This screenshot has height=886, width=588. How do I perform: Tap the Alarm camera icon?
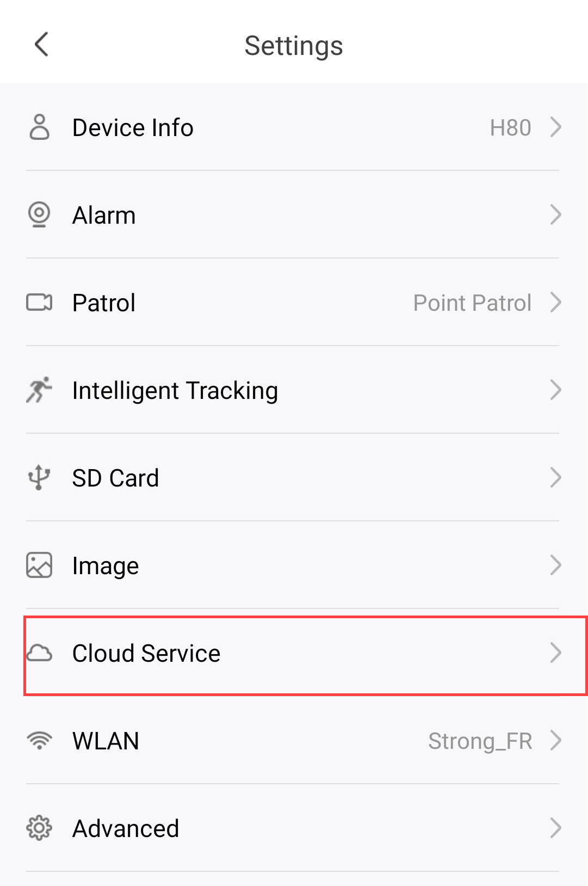point(39,214)
